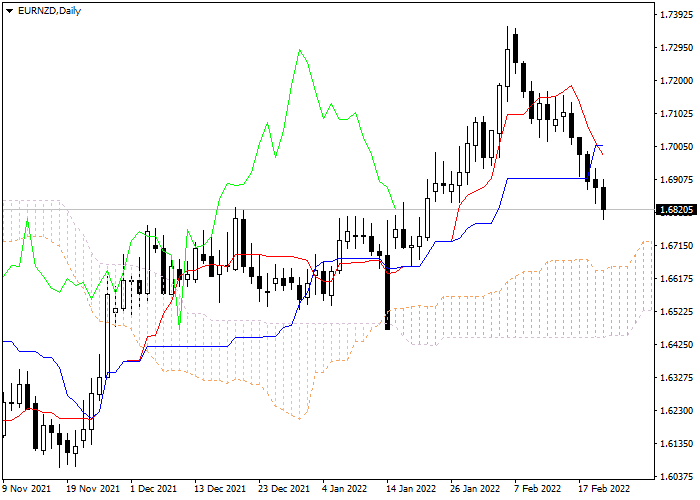Click the small triangle arrow before EURNZD
The image size is (700, 500).
9,11
